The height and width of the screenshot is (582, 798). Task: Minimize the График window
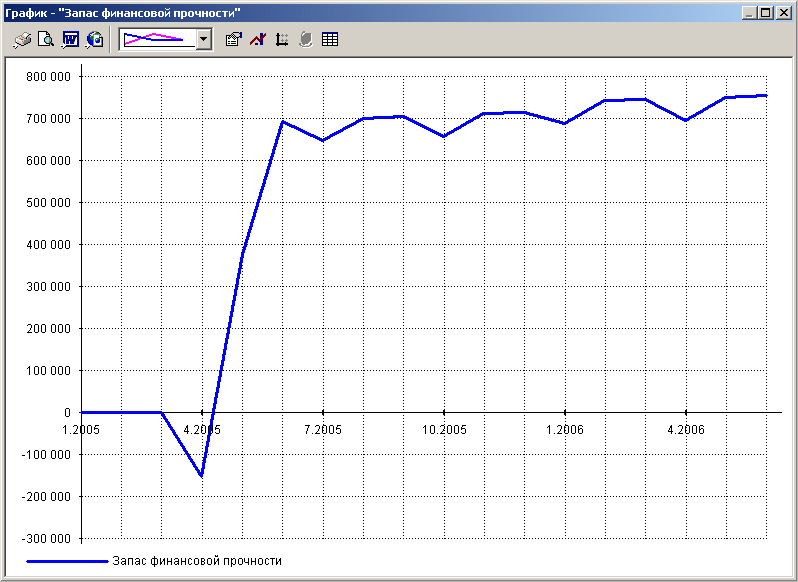(749, 13)
